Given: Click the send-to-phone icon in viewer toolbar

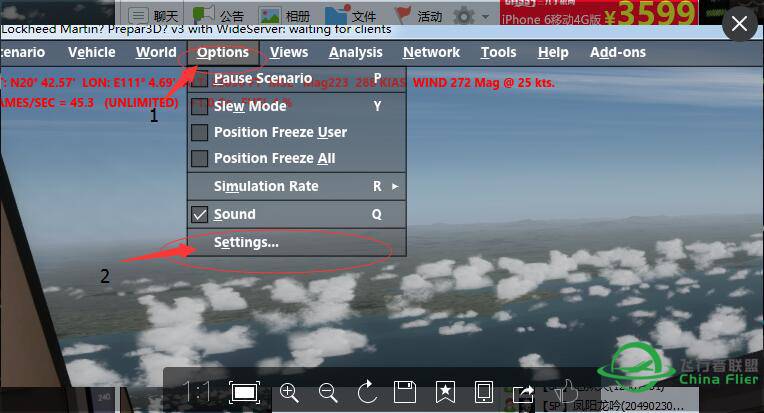Looking at the screenshot, I should (483, 392).
